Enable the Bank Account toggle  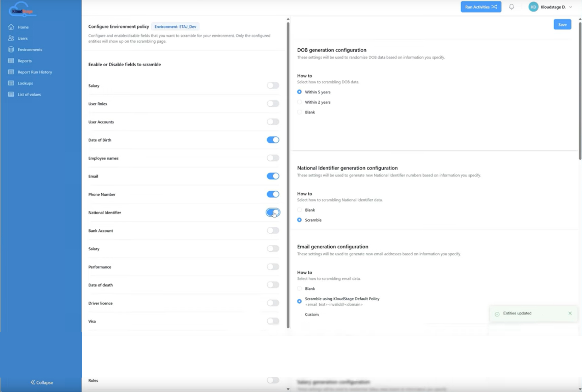273,231
